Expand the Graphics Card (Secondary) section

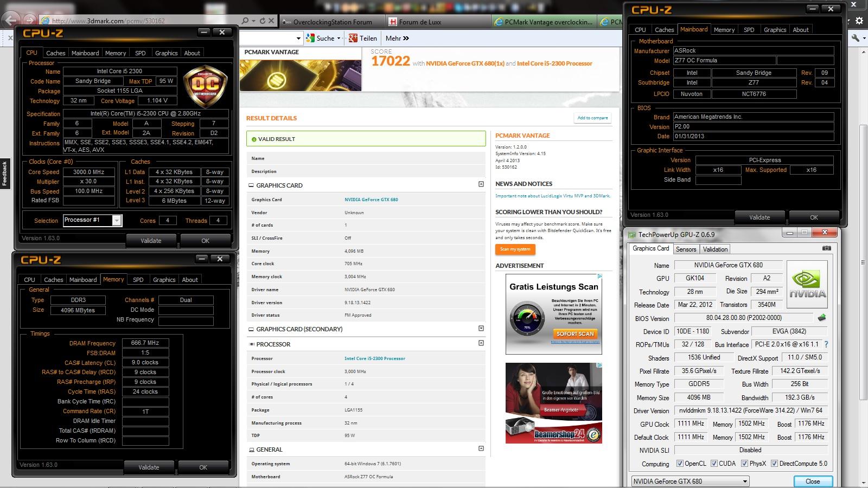pyautogui.click(x=481, y=328)
